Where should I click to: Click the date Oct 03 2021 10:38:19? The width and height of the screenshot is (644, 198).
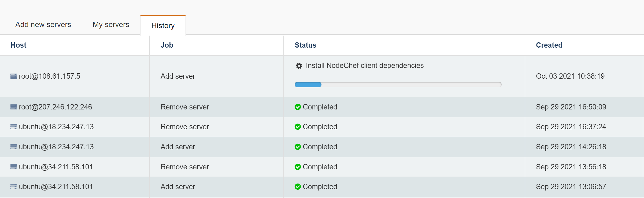pos(570,76)
